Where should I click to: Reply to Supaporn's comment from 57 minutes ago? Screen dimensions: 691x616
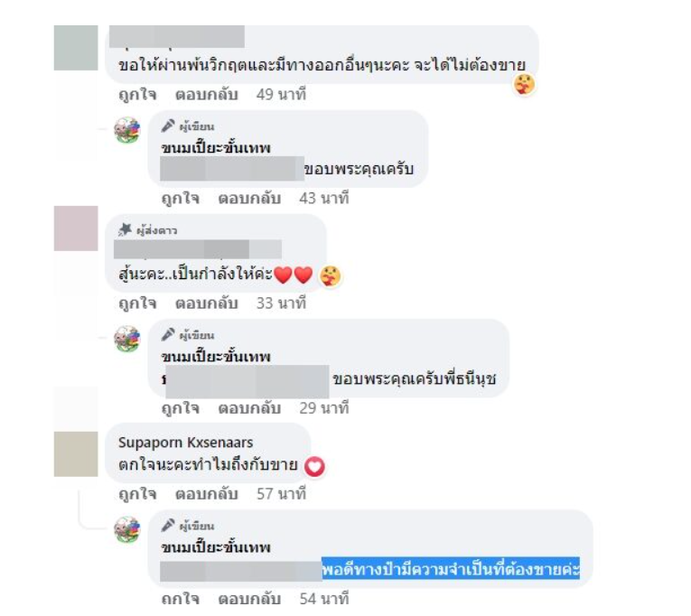pos(207,494)
